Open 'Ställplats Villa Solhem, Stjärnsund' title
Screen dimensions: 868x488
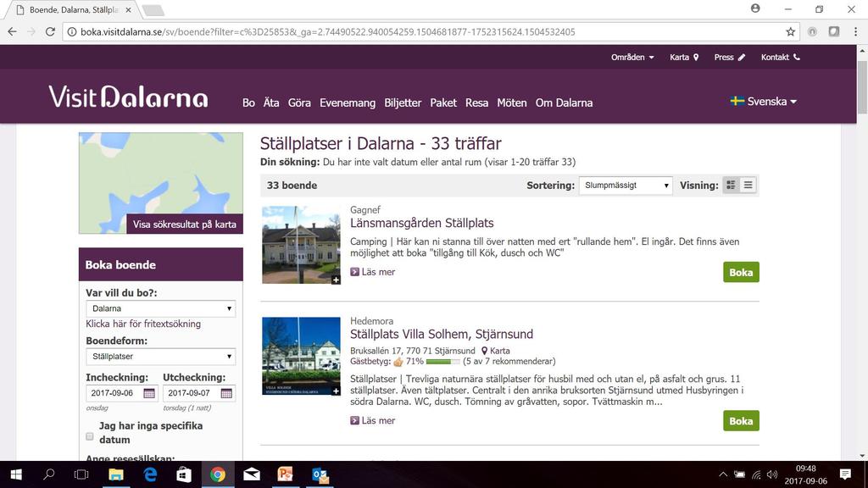441,334
